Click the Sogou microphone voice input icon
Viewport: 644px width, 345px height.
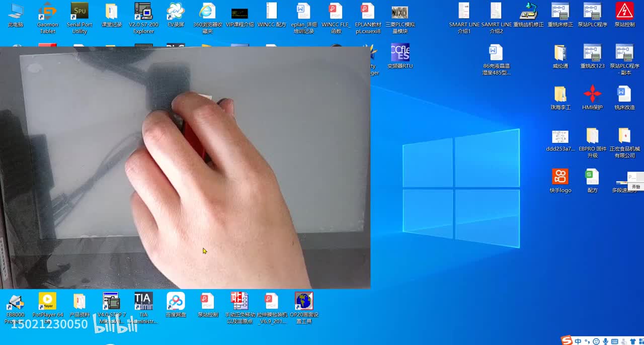605,341
